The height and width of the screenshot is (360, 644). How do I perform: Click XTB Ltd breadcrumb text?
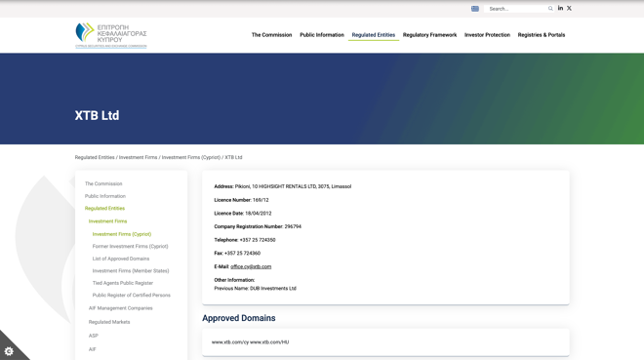233,157
